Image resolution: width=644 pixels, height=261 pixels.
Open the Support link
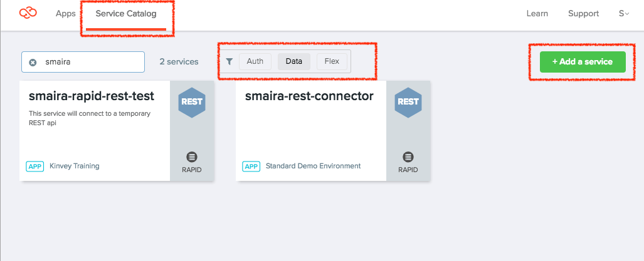click(x=583, y=14)
